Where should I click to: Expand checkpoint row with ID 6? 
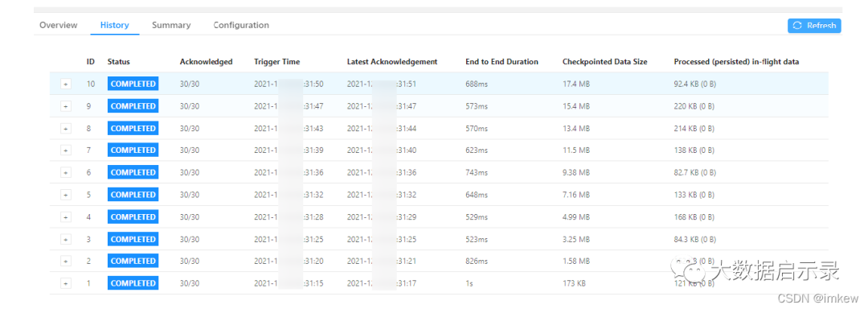[x=66, y=173]
